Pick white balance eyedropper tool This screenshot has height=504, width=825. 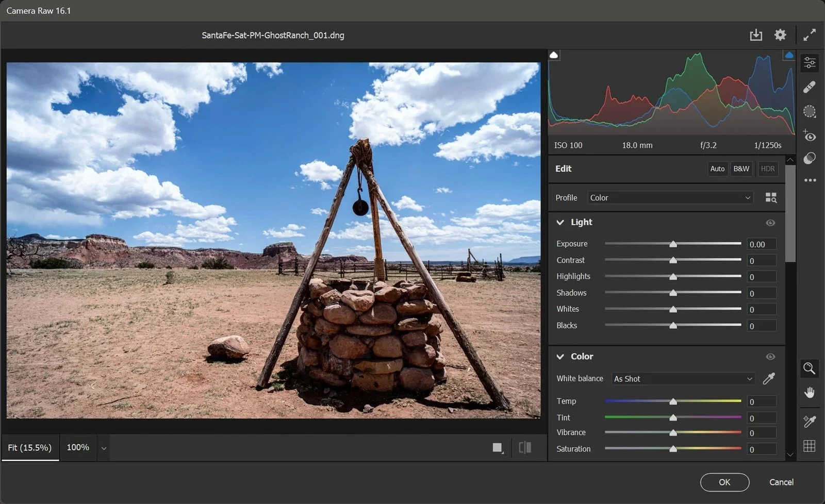(769, 379)
